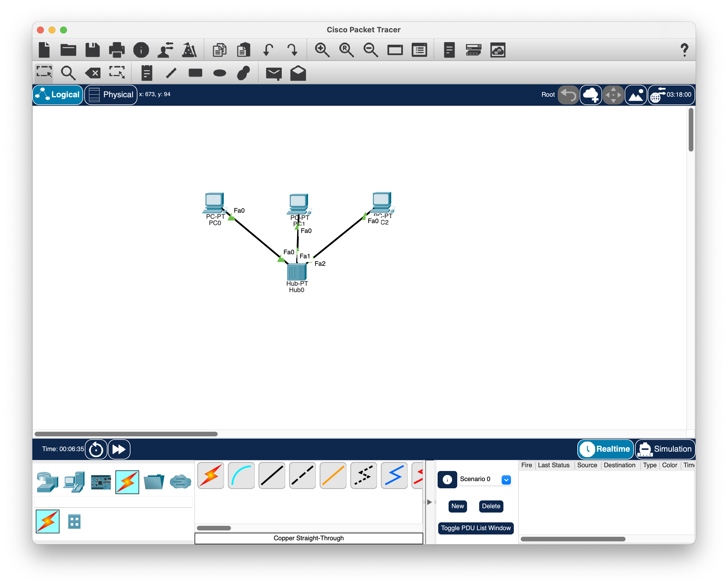Click the Print icon in toolbar

(117, 50)
